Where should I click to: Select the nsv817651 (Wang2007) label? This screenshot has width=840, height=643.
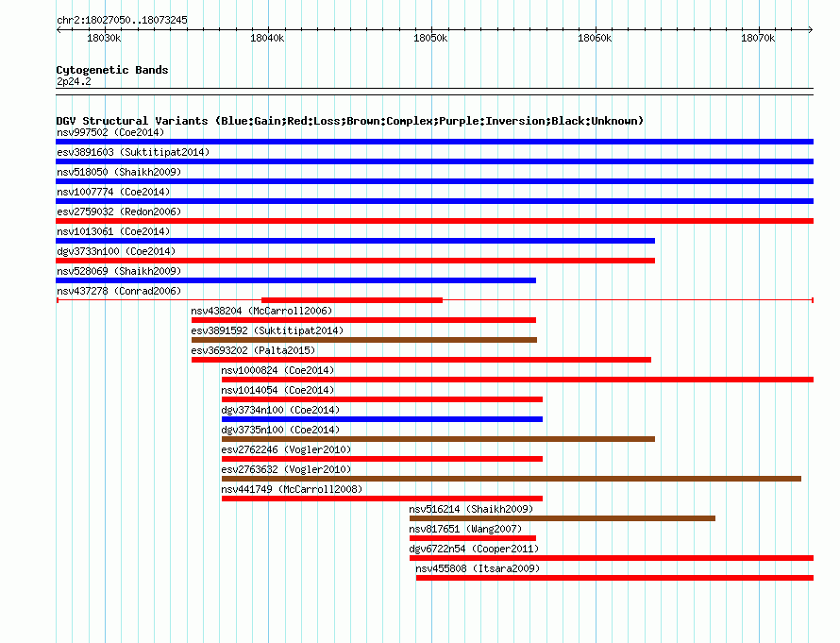[x=465, y=529]
